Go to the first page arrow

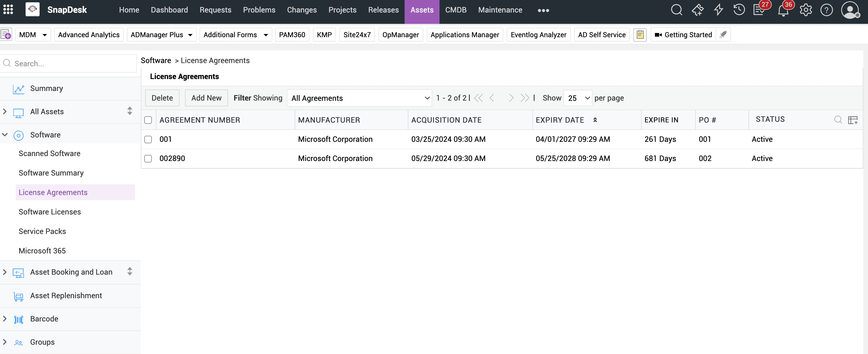coord(478,98)
